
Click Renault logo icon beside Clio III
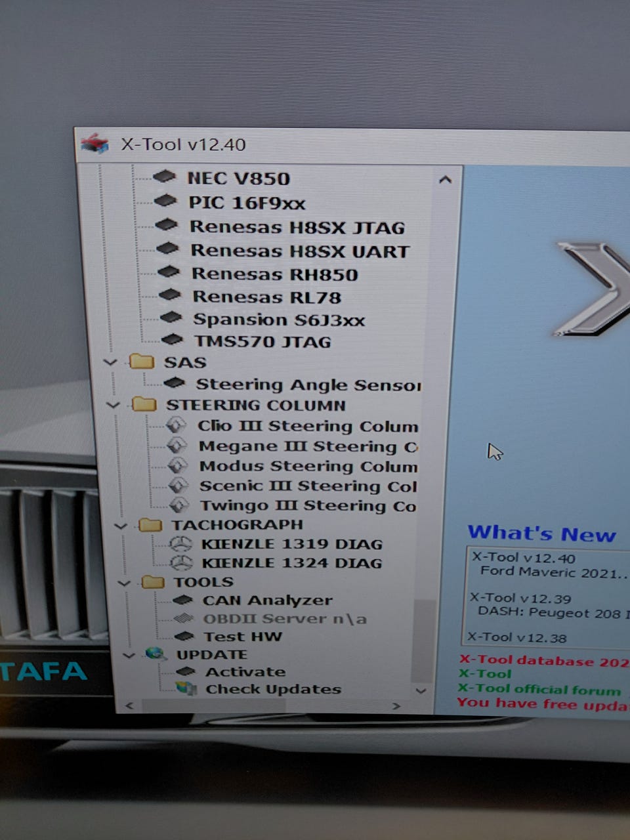coord(177,426)
